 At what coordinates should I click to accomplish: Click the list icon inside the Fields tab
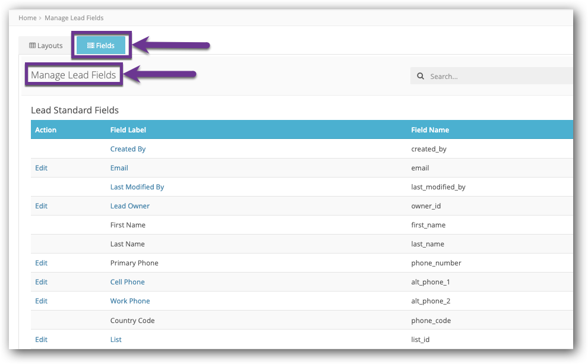[91, 45]
